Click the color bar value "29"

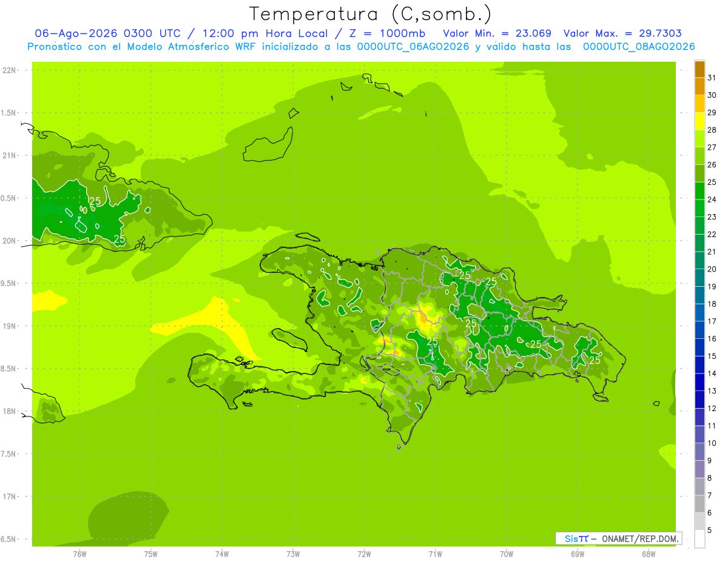[712, 112]
